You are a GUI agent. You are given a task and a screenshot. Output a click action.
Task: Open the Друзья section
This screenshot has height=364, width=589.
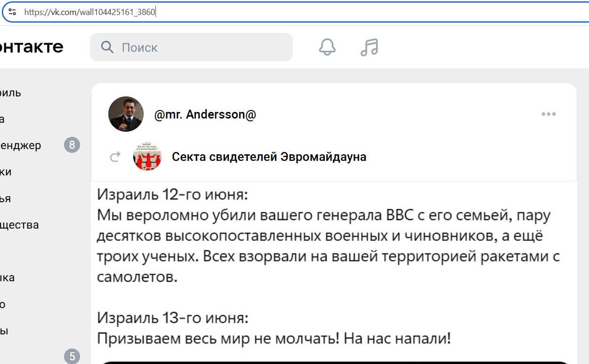tap(12, 198)
